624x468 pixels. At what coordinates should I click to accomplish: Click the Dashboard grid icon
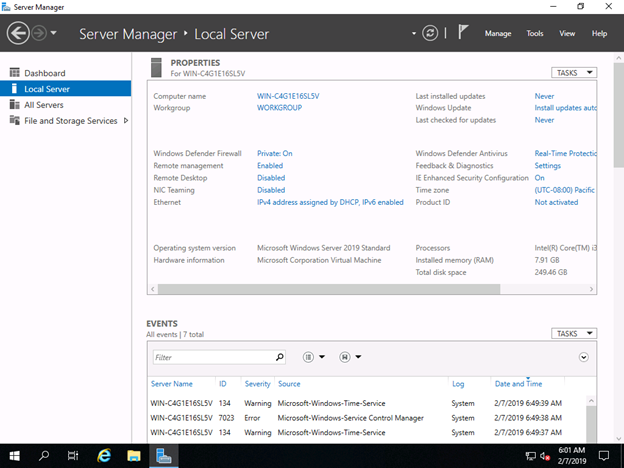point(14,72)
